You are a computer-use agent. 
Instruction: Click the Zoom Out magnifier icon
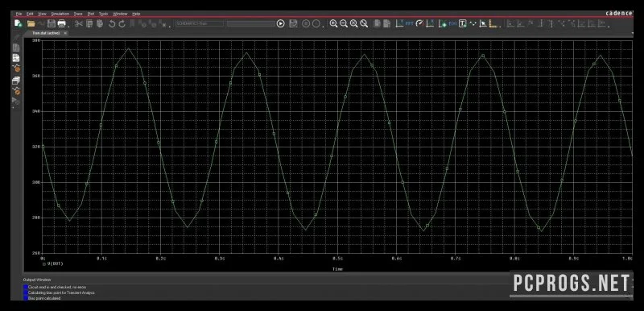[344, 23]
